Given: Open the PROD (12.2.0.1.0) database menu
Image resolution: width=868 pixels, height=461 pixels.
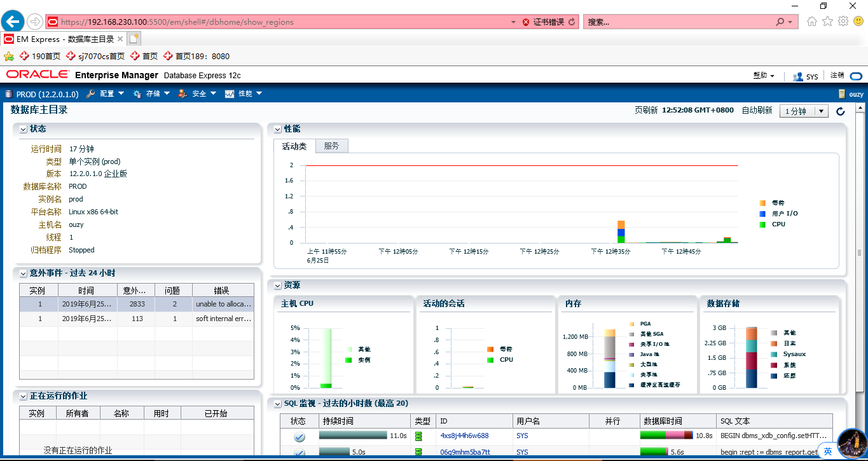Looking at the screenshot, I should click(42, 94).
